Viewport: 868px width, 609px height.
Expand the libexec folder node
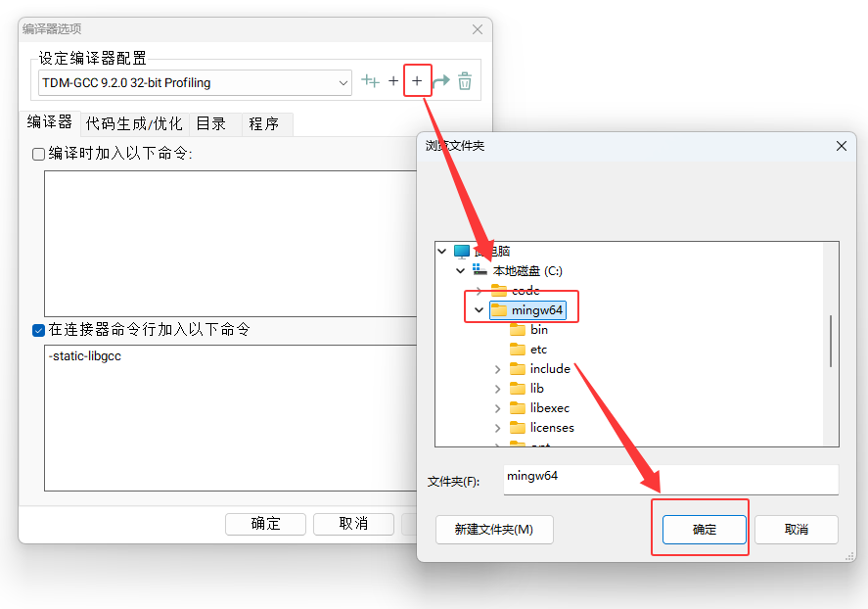[x=498, y=408]
